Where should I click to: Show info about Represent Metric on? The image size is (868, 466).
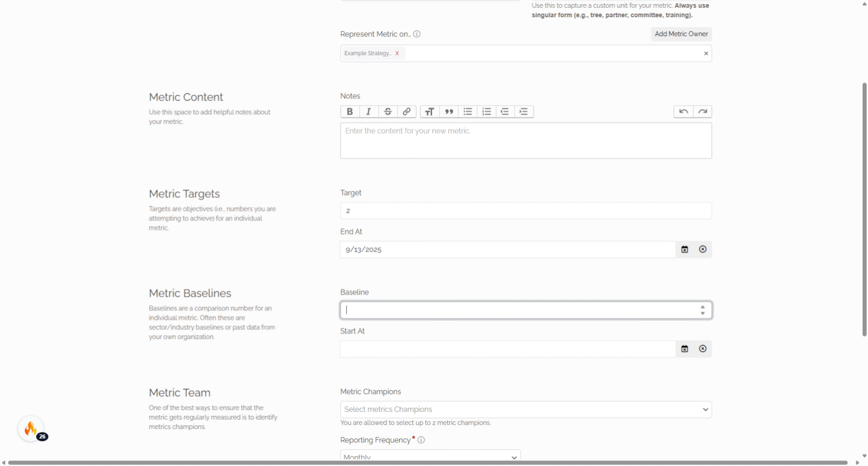point(417,34)
